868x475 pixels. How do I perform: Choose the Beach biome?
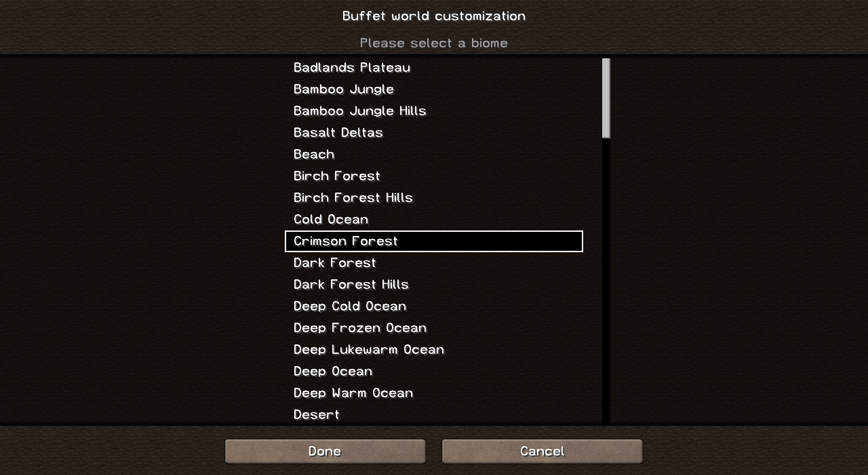click(x=314, y=155)
